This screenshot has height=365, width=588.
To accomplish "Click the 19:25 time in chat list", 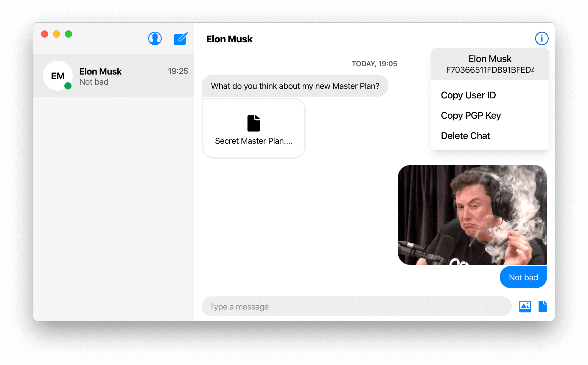I will [178, 71].
